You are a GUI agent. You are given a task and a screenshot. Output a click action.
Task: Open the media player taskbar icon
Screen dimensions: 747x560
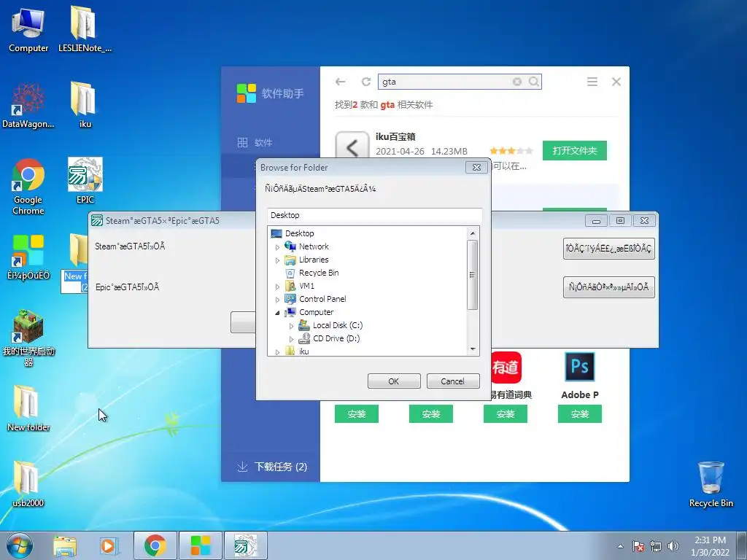pyautogui.click(x=109, y=545)
